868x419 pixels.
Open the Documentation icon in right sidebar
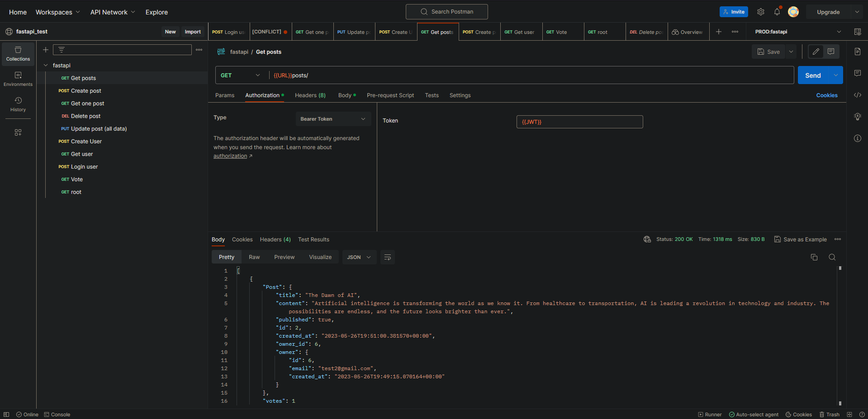[858, 52]
